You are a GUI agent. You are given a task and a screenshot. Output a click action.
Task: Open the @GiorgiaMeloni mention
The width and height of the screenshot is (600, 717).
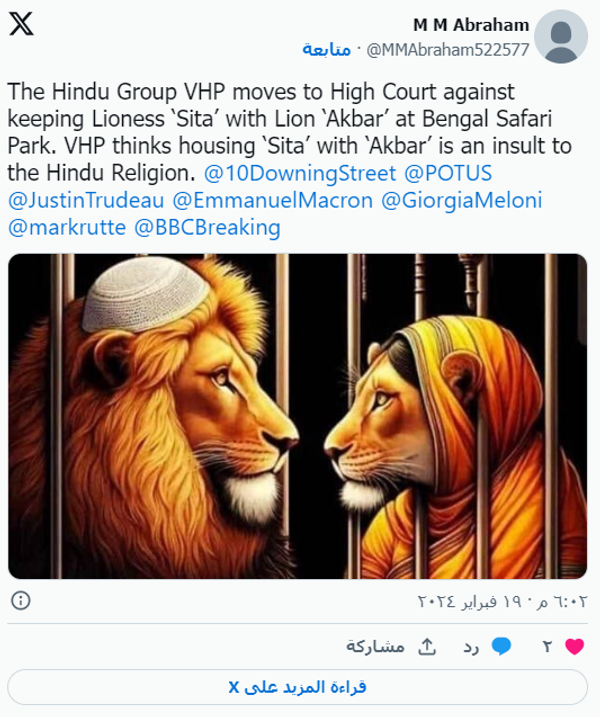[x=462, y=200]
